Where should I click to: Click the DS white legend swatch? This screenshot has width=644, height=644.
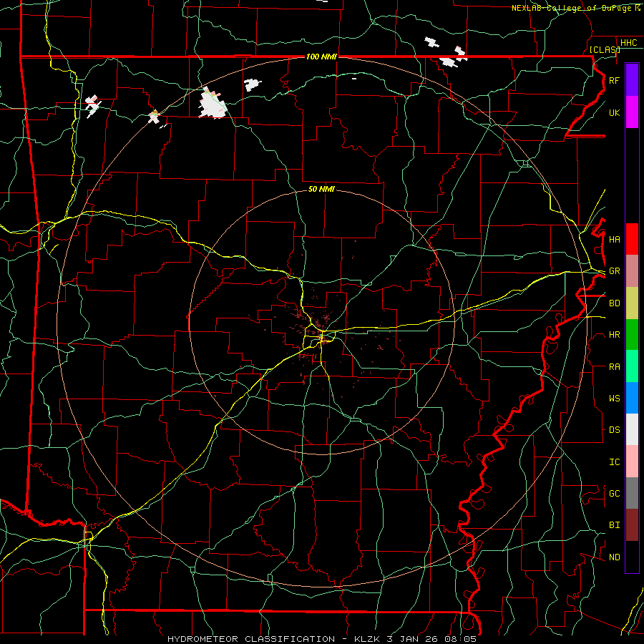coord(632,429)
